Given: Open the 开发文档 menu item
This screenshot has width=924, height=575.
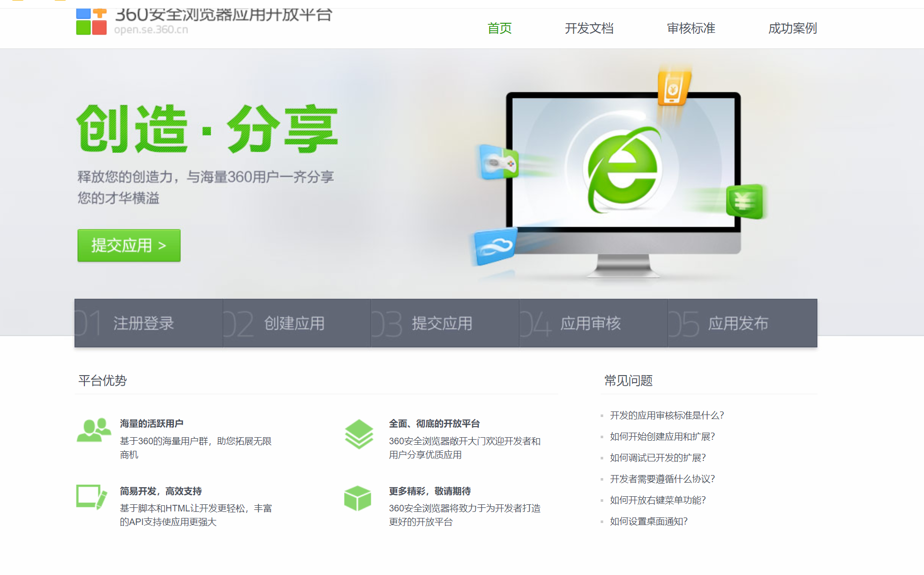Looking at the screenshot, I should point(589,28).
